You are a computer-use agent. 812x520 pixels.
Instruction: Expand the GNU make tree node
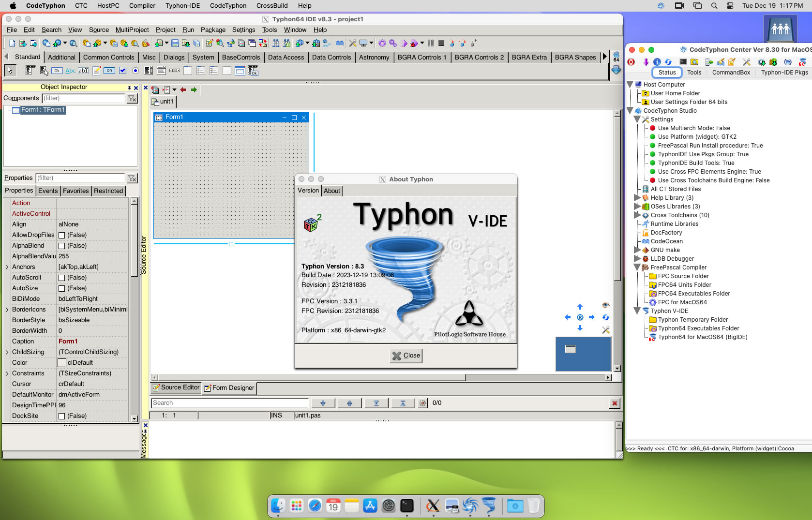click(x=637, y=250)
